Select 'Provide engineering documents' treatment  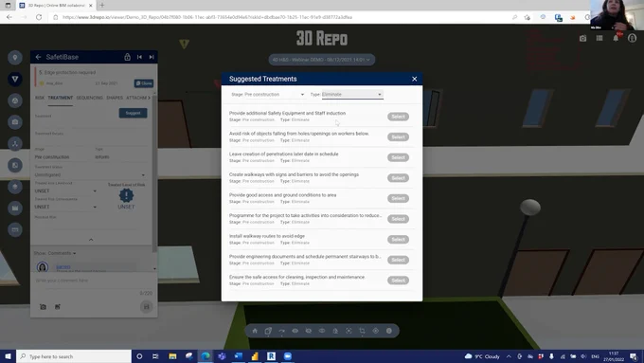(398, 260)
